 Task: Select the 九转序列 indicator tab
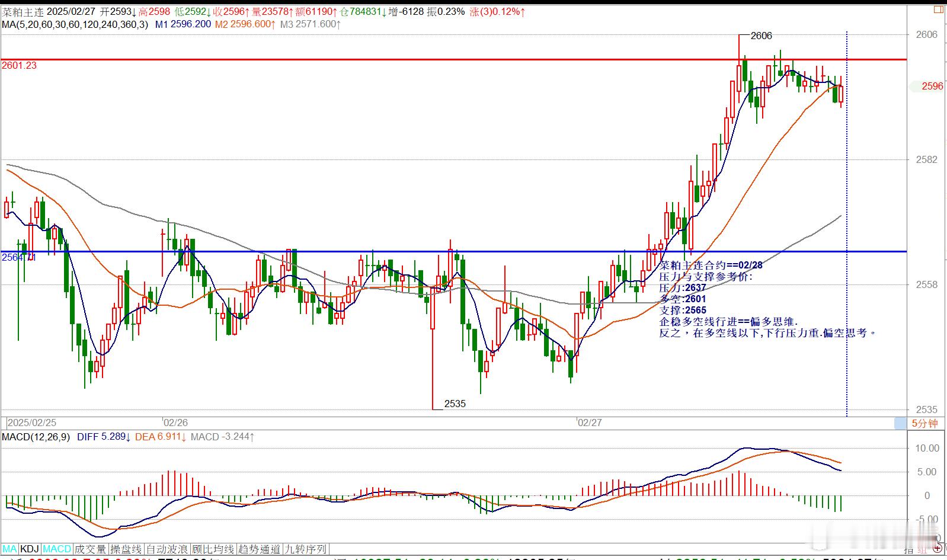tap(305, 549)
